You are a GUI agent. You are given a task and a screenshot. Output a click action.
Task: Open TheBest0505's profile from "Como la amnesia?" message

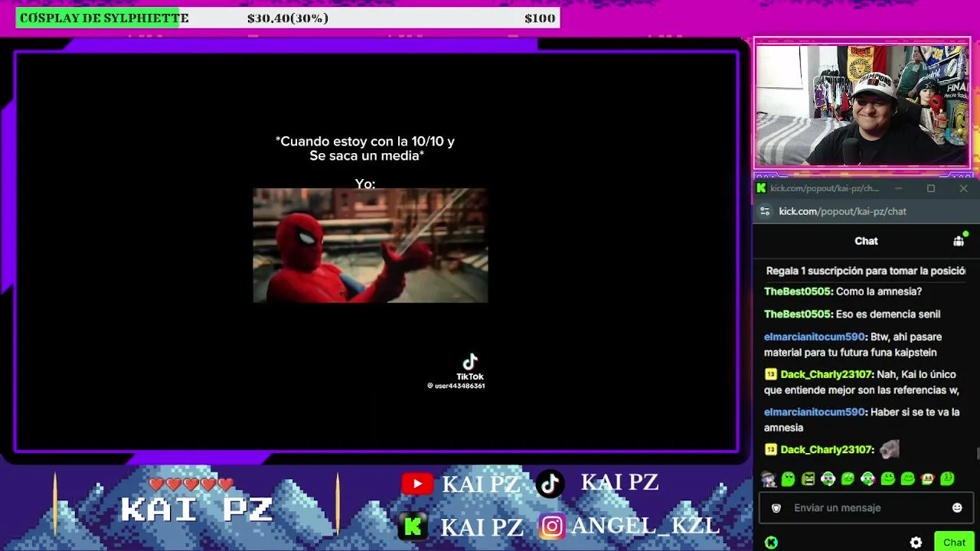798,292
